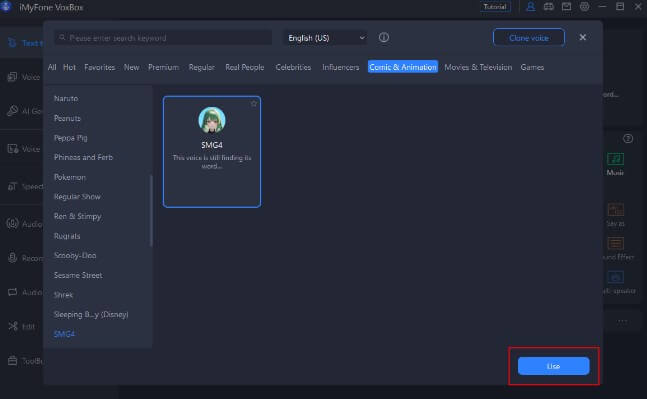Select Scooby-Doo category

(x=75, y=255)
